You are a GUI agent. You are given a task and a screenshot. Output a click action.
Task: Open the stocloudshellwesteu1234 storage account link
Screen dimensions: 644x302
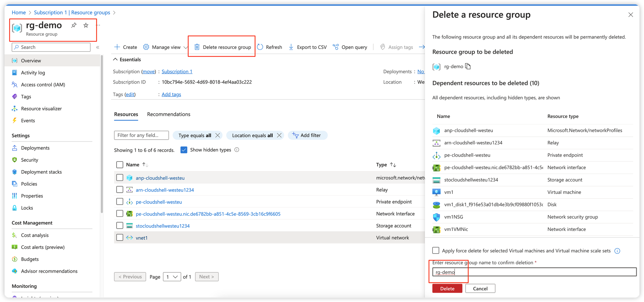pyautogui.click(x=163, y=226)
